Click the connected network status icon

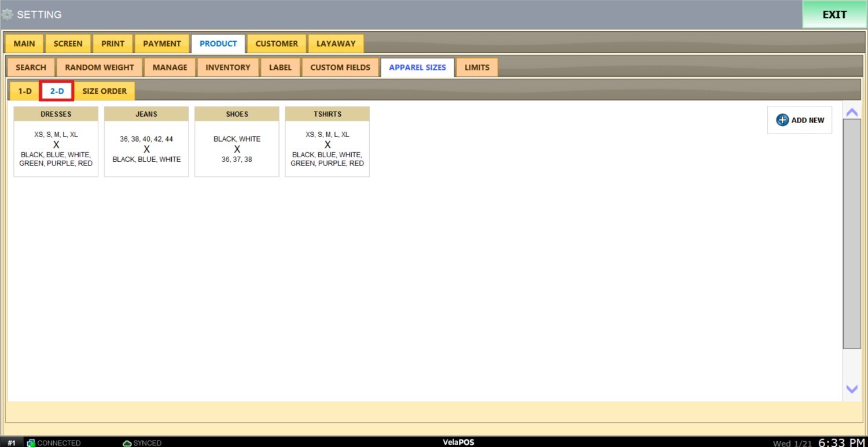point(31,443)
